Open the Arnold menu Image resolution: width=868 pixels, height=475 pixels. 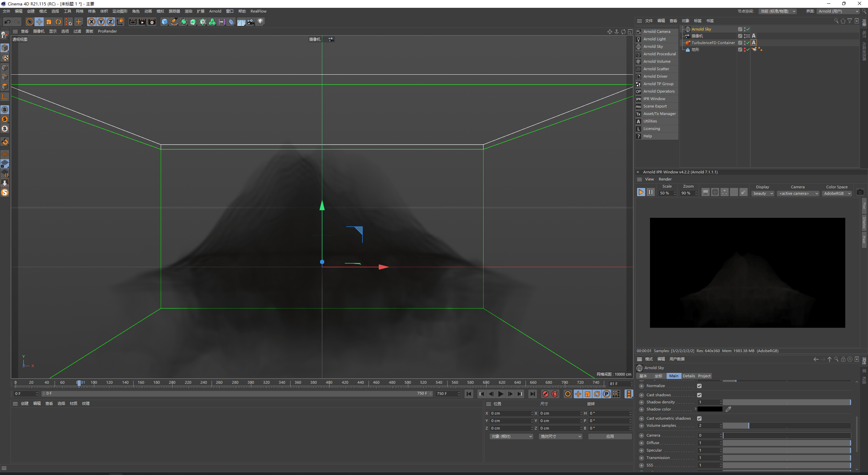pyautogui.click(x=215, y=11)
